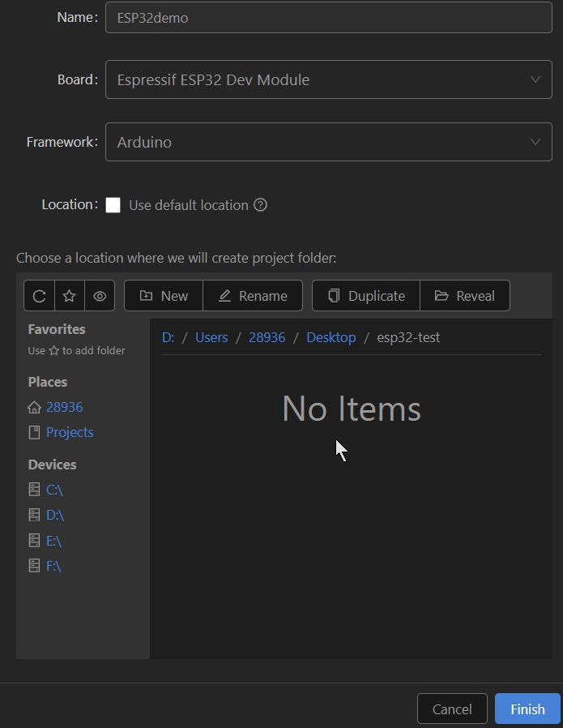The width and height of the screenshot is (563, 728).
Task: Navigate to Desktop in the breadcrumb path
Action: (x=331, y=337)
